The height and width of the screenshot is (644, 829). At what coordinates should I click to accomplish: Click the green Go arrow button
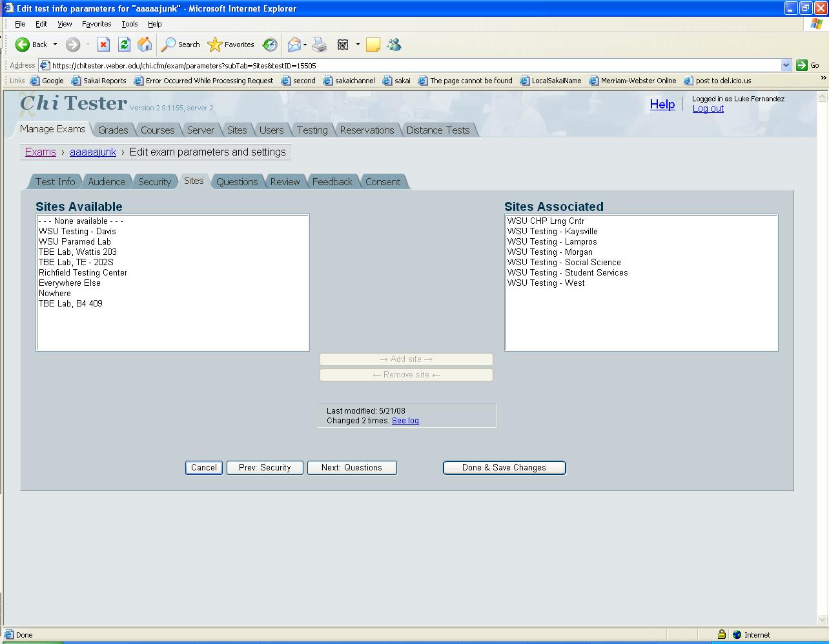(802, 65)
